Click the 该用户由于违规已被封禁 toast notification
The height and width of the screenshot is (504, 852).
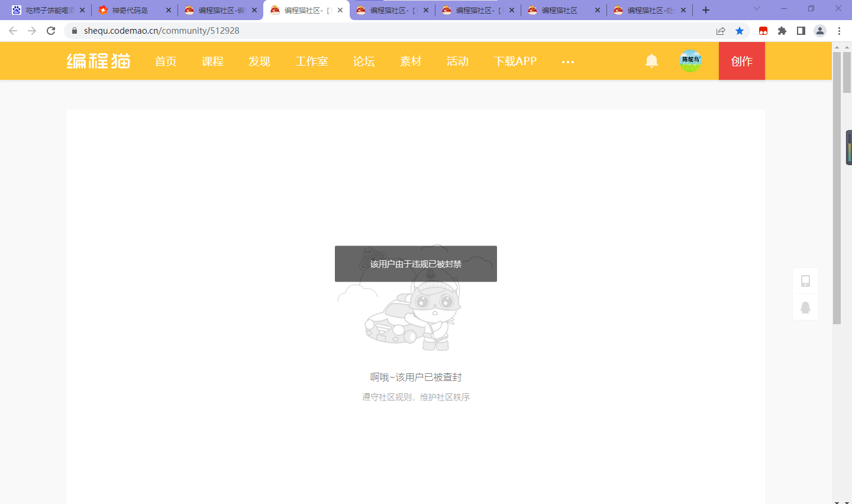416,264
